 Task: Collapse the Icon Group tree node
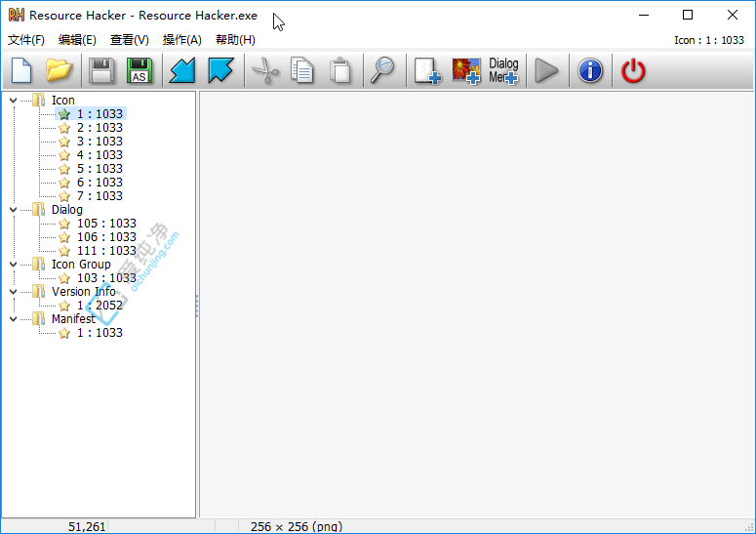coord(13,265)
